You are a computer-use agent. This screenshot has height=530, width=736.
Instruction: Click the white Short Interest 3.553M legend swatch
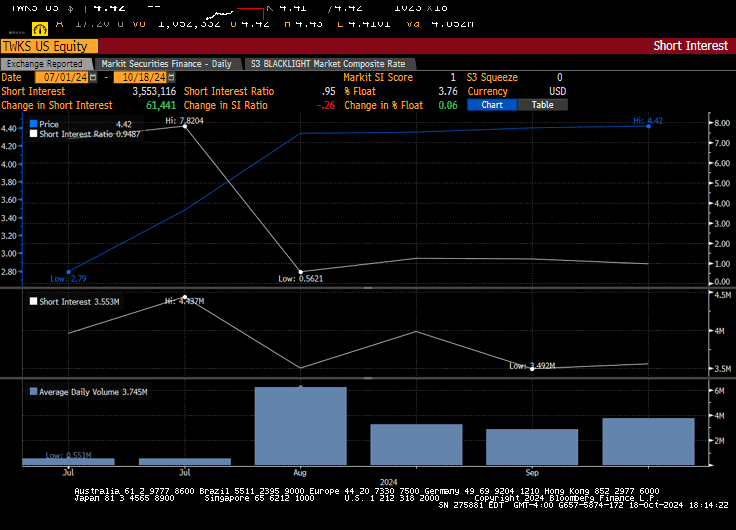pos(34,301)
